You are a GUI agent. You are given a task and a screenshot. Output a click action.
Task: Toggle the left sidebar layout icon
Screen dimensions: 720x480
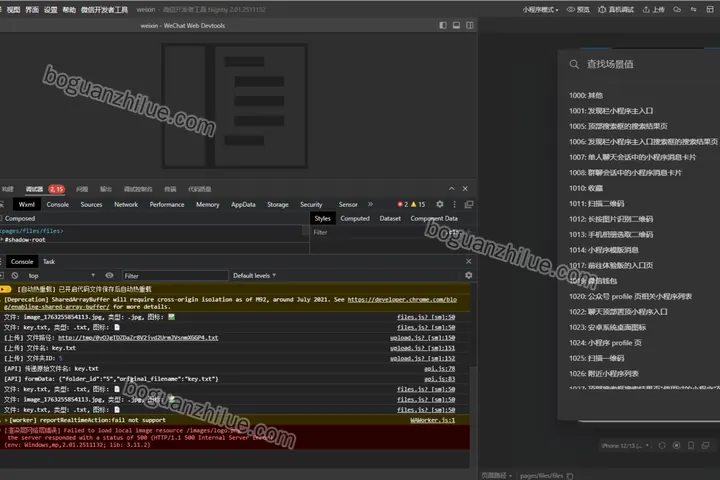pyautogui.click(x=443, y=25)
